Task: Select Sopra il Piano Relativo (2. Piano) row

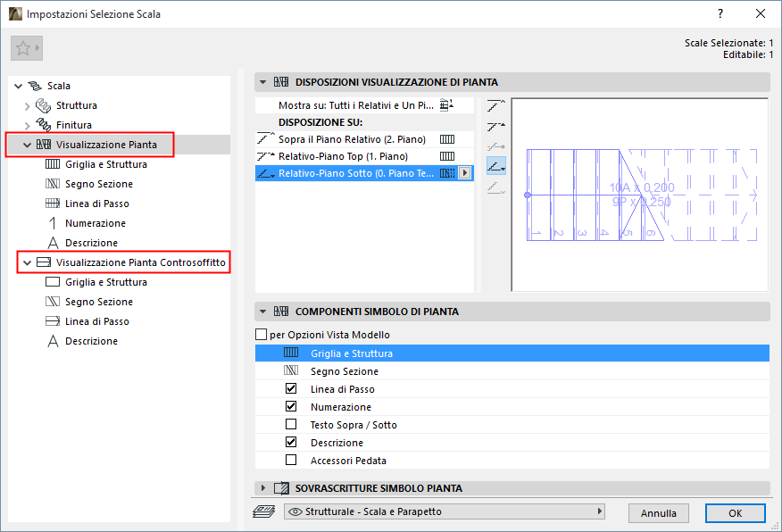Action: 364,139
